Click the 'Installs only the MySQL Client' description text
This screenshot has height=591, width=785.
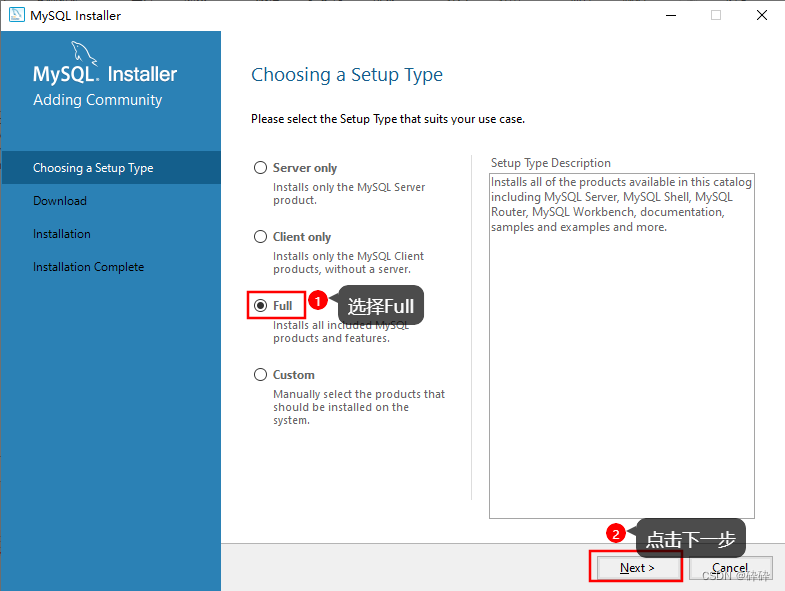click(348, 262)
